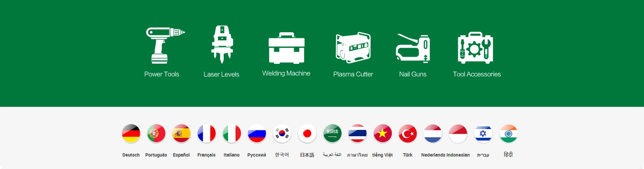Open the Power Tools text link
The image size is (644, 169).
click(162, 74)
